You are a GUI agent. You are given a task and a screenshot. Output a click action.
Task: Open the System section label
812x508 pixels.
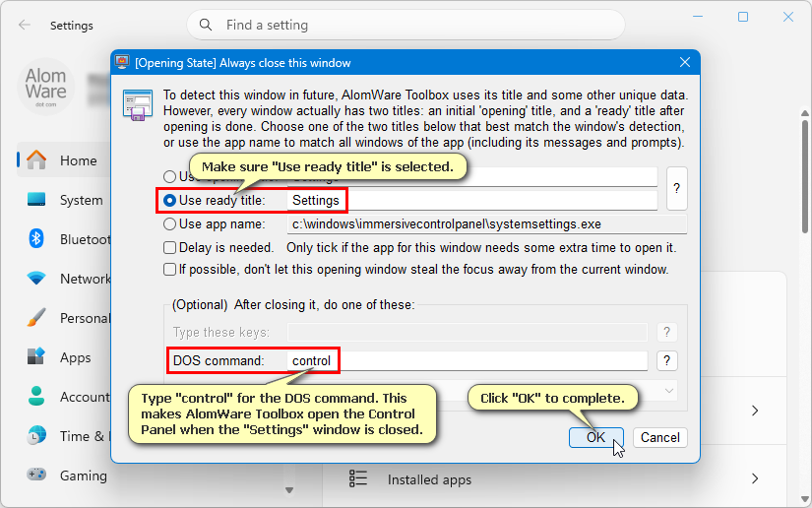coord(82,200)
